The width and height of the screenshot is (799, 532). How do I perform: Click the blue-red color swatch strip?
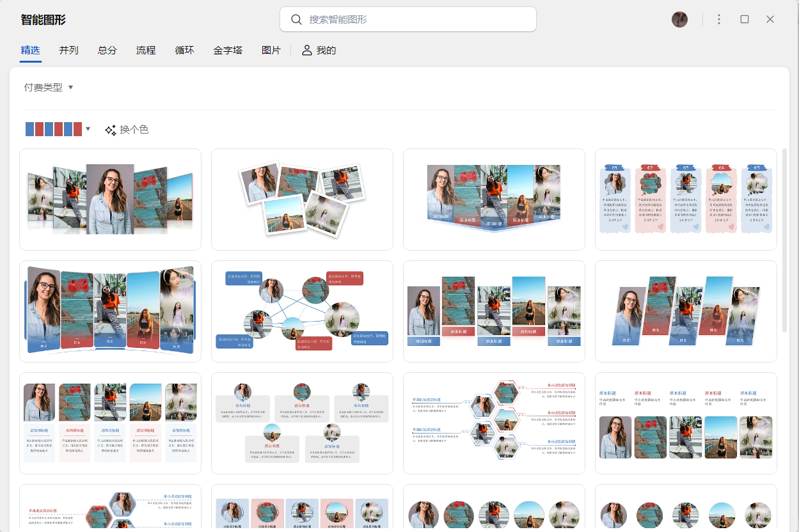[52, 129]
